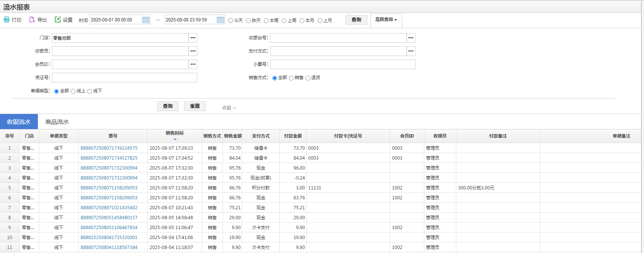Click the 收银员 input field

(x=120, y=51)
